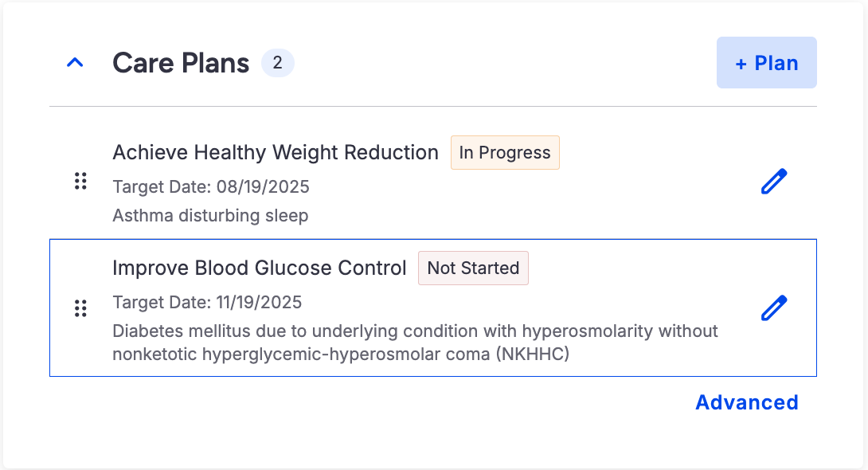Screen dimensions: 868x470
Task: Click the divider line under the Care Plans header
Action: click(x=433, y=107)
